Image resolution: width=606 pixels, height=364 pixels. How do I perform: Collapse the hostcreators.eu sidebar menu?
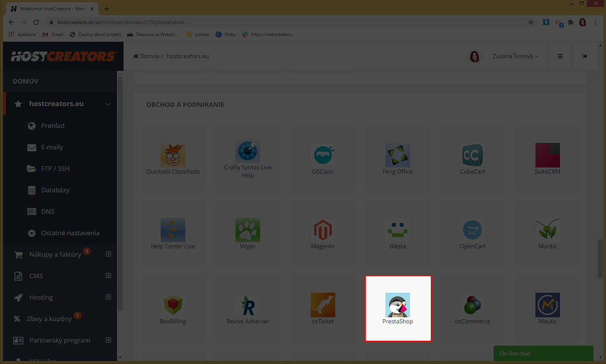pos(108,104)
